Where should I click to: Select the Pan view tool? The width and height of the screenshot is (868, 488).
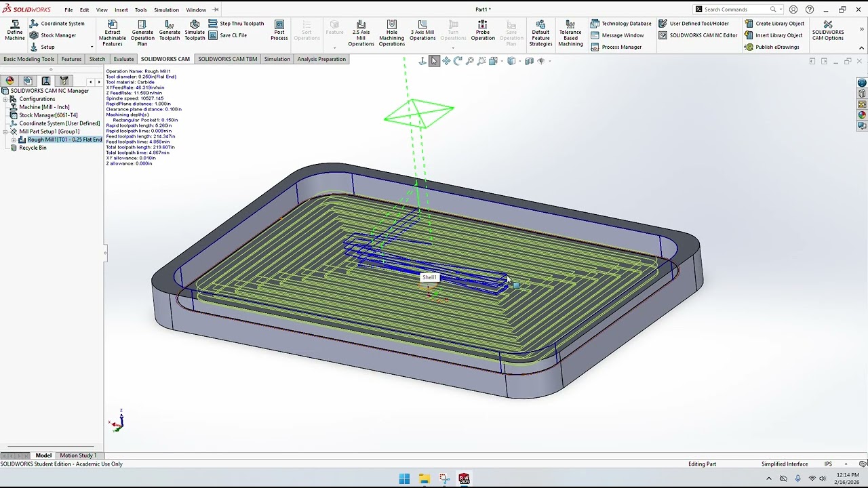tap(446, 61)
